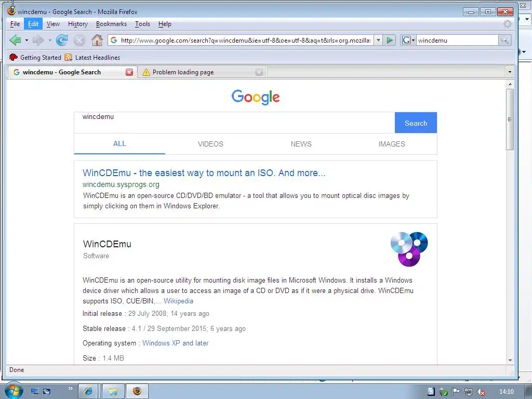Open the Wikipedia link in WinCDEmu description
532x399 pixels.
(x=179, y=301)
